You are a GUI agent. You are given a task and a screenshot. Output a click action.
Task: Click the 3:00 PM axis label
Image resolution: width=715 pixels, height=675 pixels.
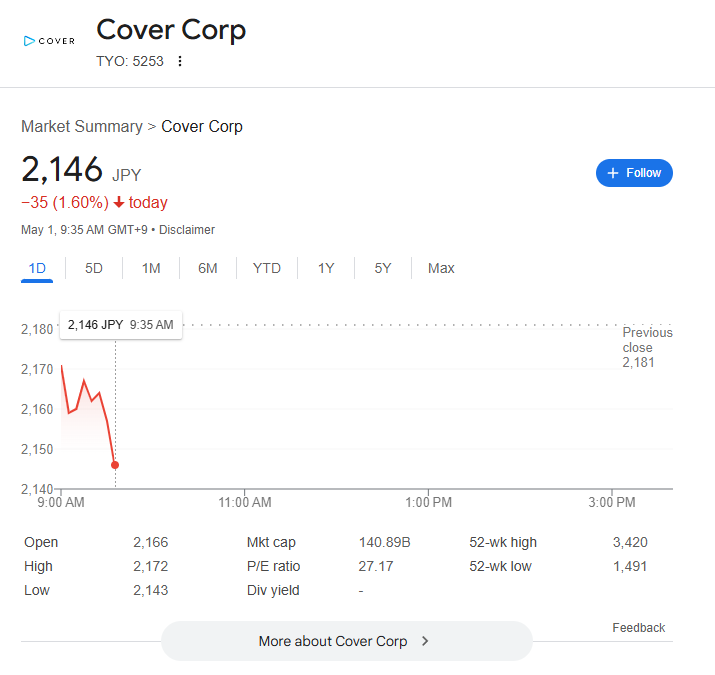point(612,503)
